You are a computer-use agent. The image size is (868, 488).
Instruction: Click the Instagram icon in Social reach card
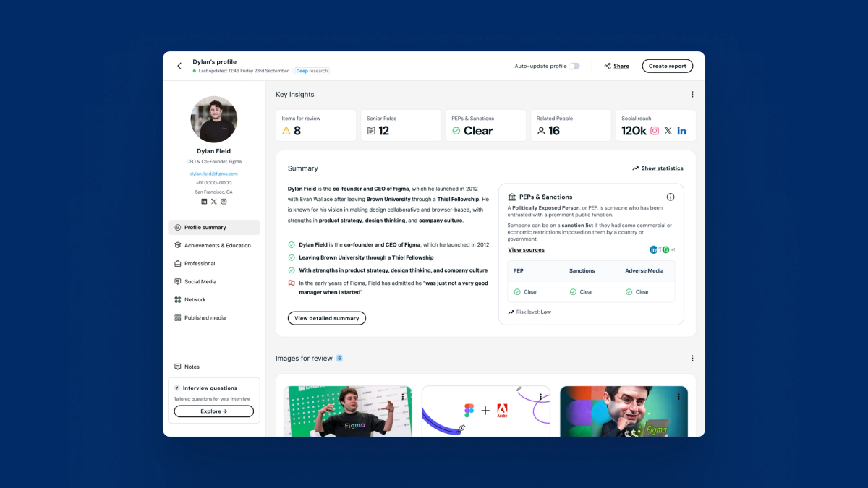(x=655, y=130)
